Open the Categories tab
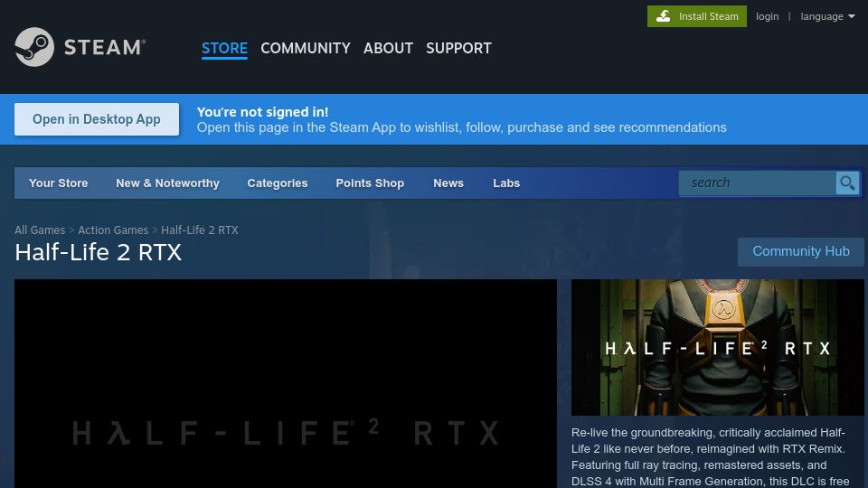Image resolution: width=868 pixels, height=488 pixels. (278, 183)
